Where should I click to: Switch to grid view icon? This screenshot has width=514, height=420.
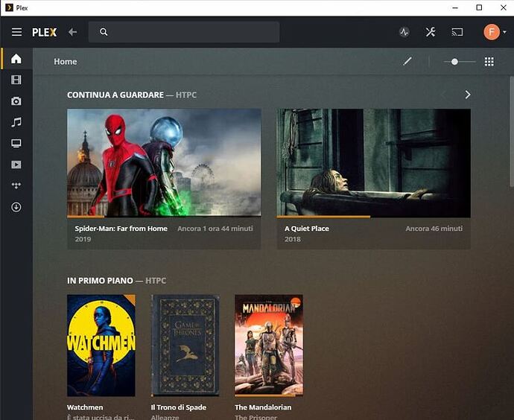click(489, 62)
